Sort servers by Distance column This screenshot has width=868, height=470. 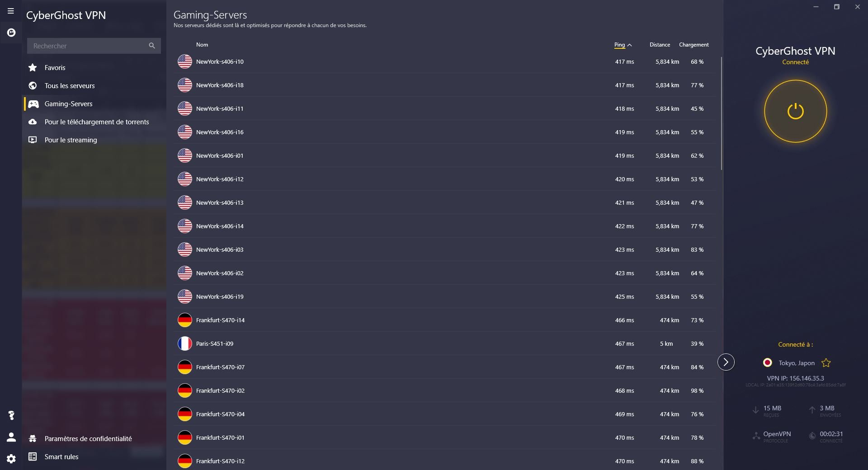pos(660,45)
